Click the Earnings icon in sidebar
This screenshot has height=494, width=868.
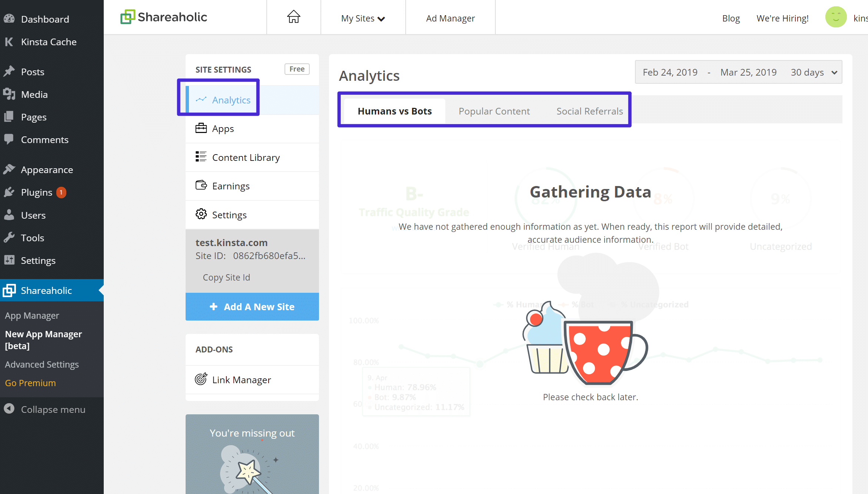coord(201,186)
